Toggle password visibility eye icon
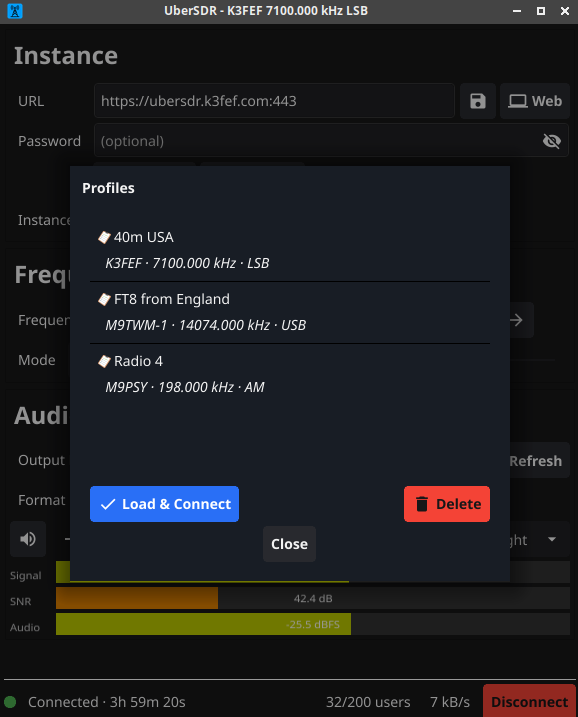The image size is (578, 717). click(x=551, y=141)
